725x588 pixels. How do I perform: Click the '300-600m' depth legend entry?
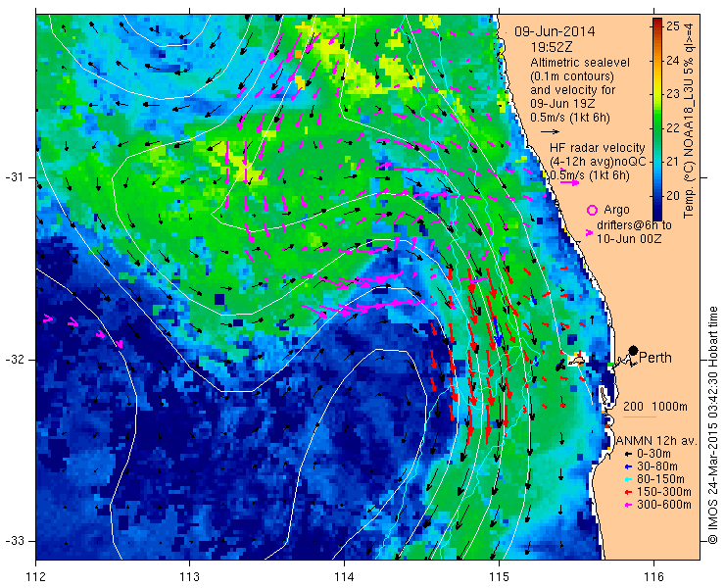pos(663,505)
